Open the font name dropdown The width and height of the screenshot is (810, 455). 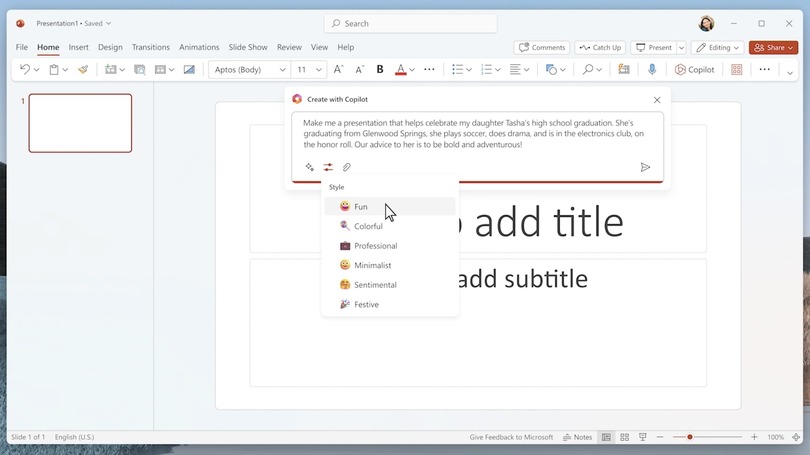(x=282, y=70)
